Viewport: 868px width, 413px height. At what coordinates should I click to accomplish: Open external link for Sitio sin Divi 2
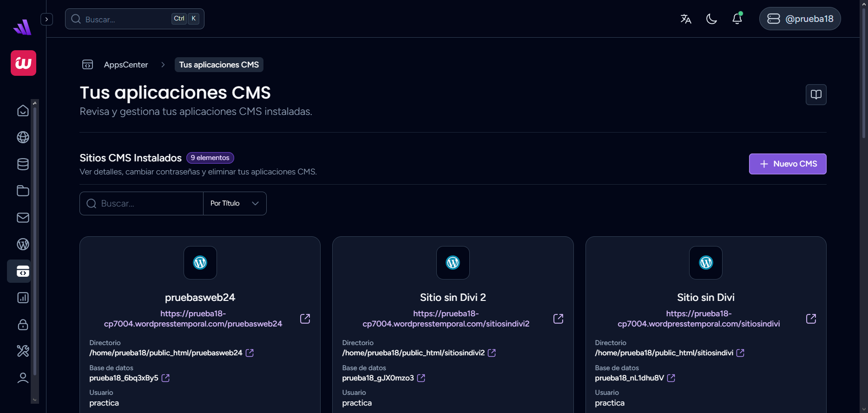[x=558, y=319]
